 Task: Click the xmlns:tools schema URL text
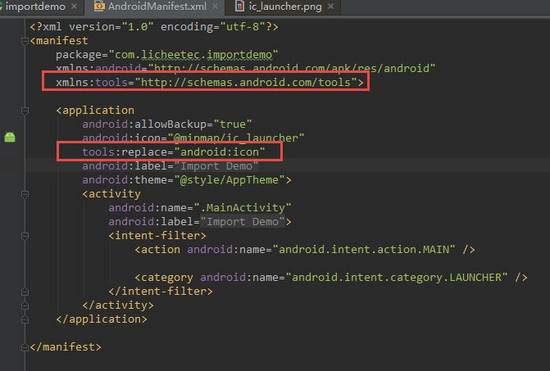coord(246,82)
